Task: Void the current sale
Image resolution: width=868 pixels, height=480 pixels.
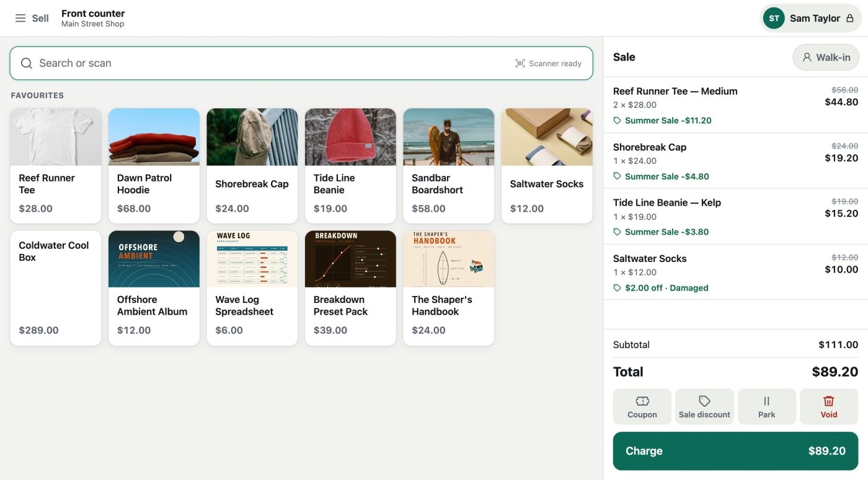Action: (829, 406)
